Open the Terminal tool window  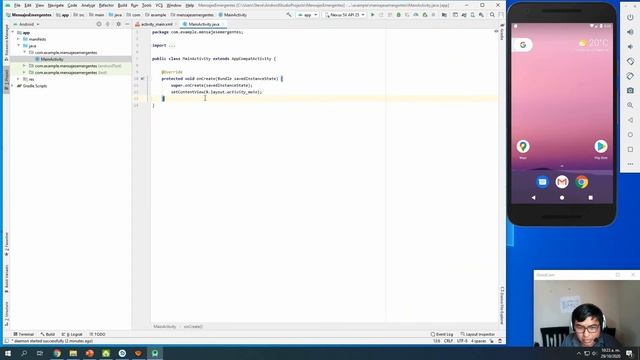point(24,334)
